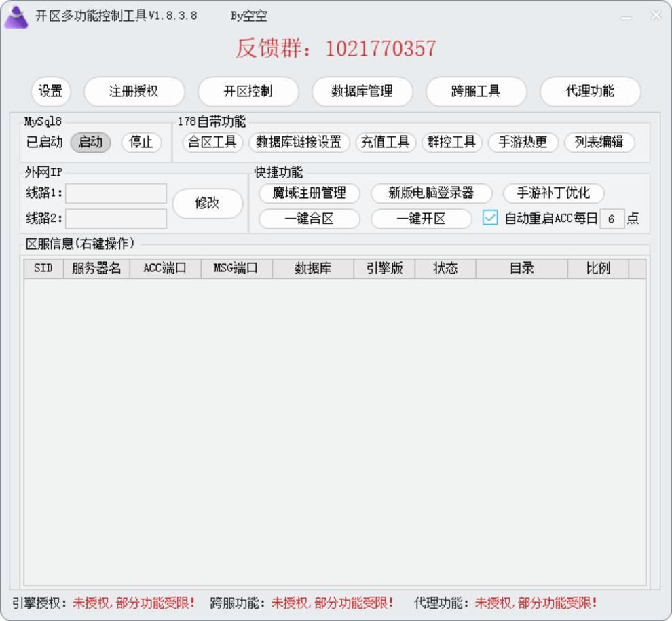Open 魔域注册管理 registration manager

pos(310,193)
